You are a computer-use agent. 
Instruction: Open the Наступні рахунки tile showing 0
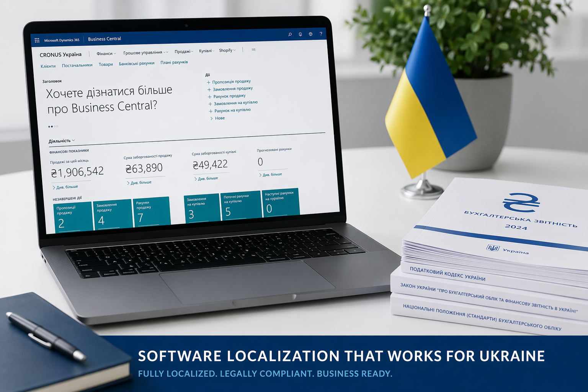click(x=280, y=203)
